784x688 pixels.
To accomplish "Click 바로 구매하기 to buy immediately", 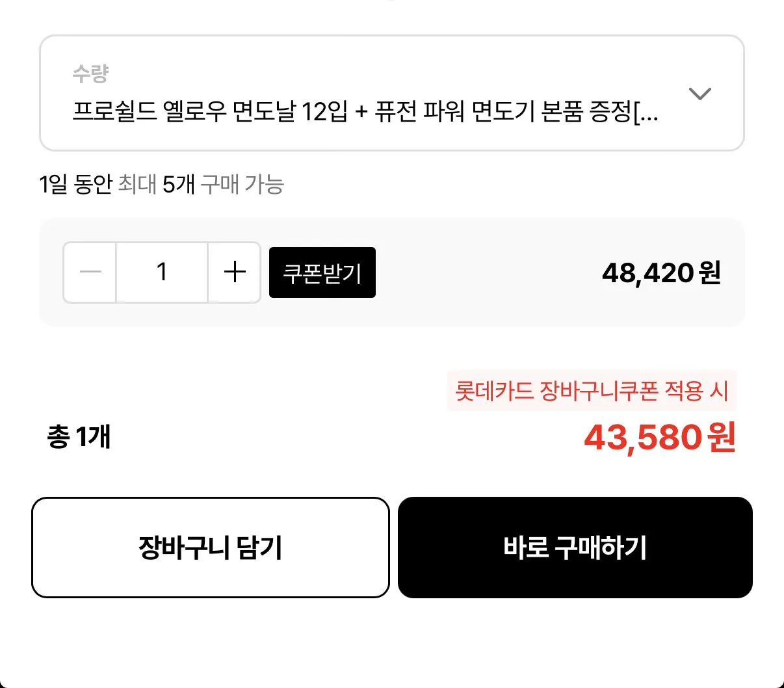I will (x=575, y=547).
